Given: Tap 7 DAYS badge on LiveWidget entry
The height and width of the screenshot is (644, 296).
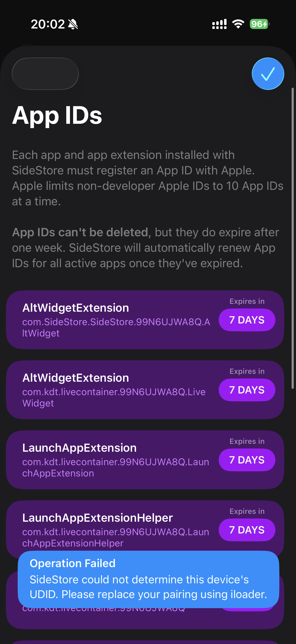Looking at the screenshot, I should [247, 390].
